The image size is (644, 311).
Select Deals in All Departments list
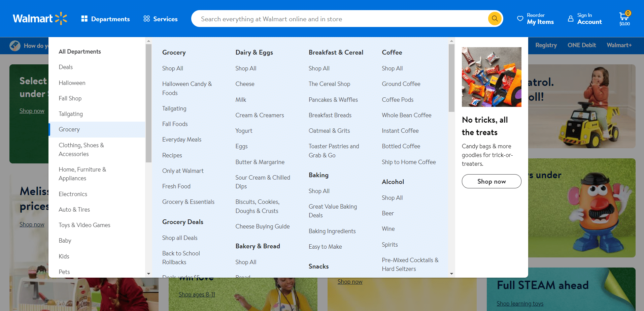click(66, 67)
